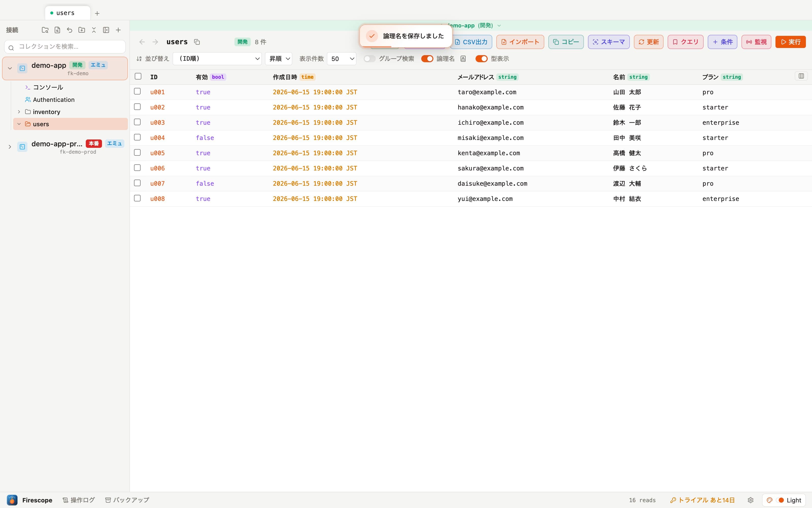This screenshot has height=508, width=812.
Task: Go back with the left arrow navigation
Action: (x=142, y=42)
